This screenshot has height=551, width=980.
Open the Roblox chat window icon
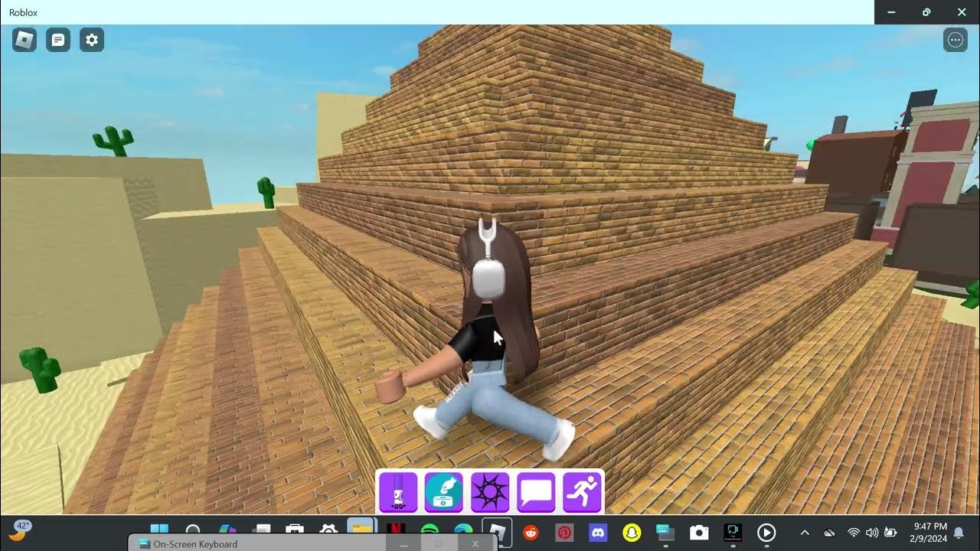click(58, 40)
